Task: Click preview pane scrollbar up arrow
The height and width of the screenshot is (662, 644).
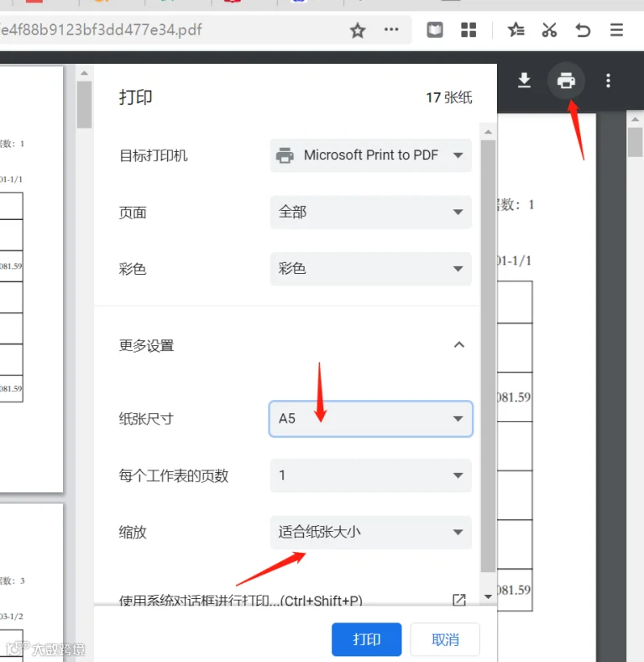Action: pos(85,73)
